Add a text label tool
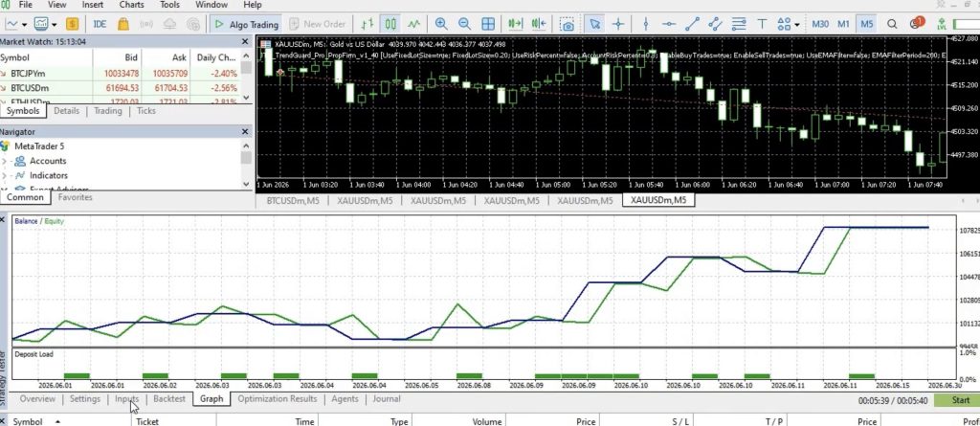 click(762, 24)
